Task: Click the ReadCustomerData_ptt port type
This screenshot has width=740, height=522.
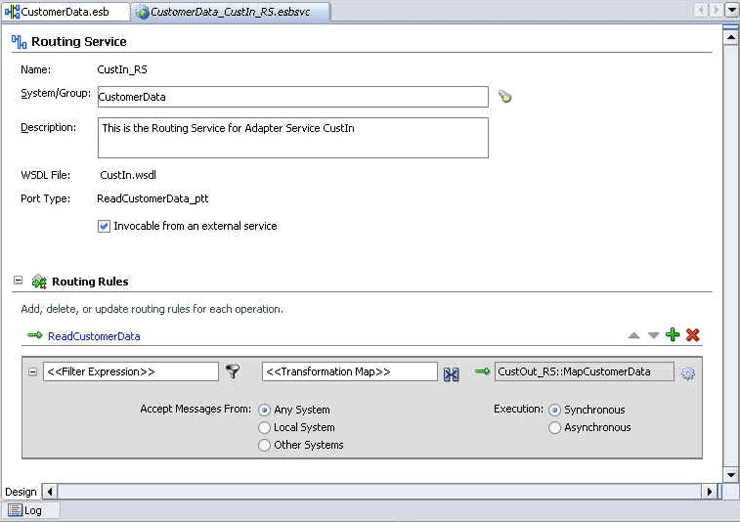Action: pos(152,199)
